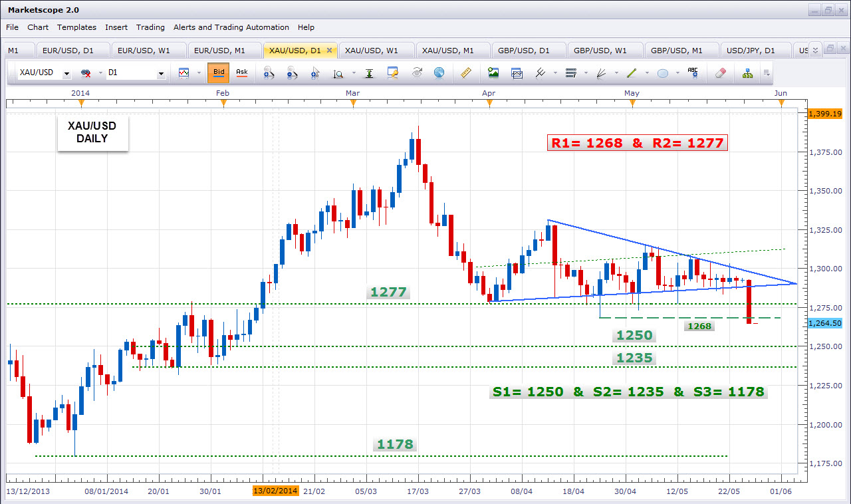The height and width of the screenshot is (504, 851).
Task: Click the blue globe icon
Action: click(439, 73)
